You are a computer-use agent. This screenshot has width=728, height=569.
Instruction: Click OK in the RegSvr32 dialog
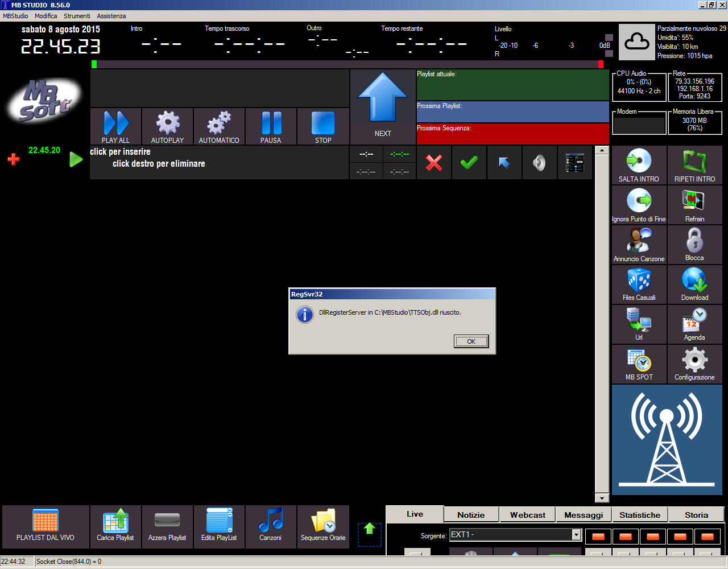[471, 341]
